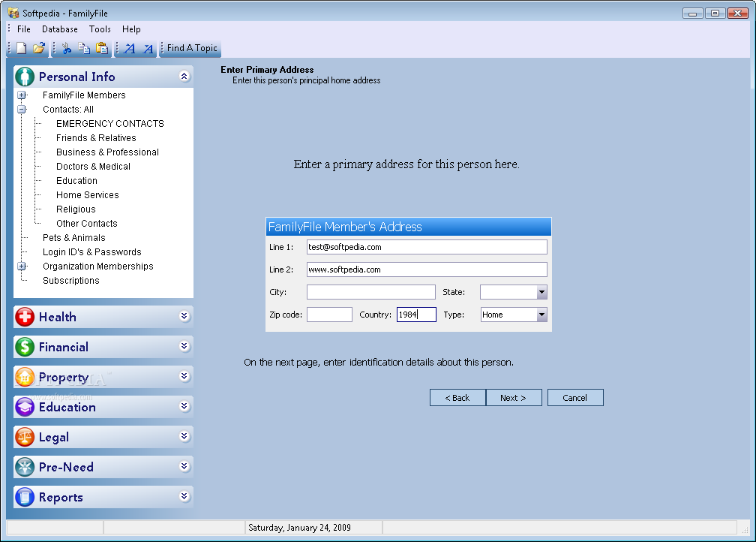Expand the Organization Memberships tree node
Viewport: 756px width, 542px height.
[x=22, y=266]
